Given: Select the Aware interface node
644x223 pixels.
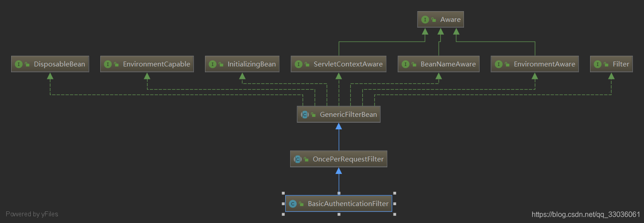Looking at the screenshot, I should tap(440, 20).
